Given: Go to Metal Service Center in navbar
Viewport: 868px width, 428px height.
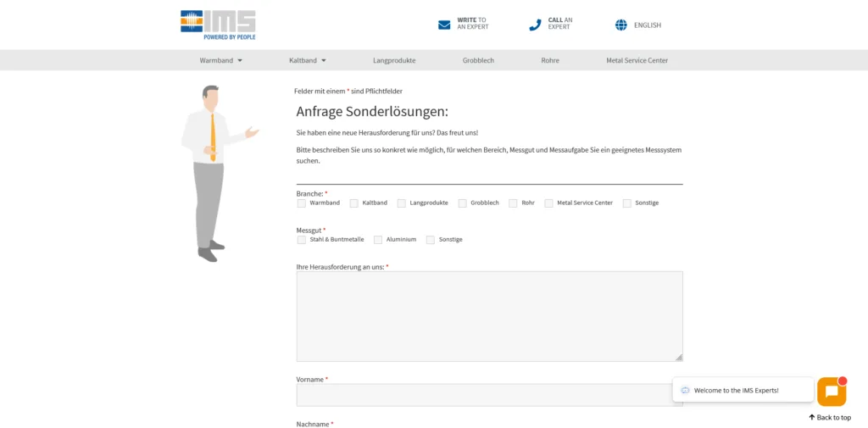Looking at the screenshot, I should click(637, 60).
